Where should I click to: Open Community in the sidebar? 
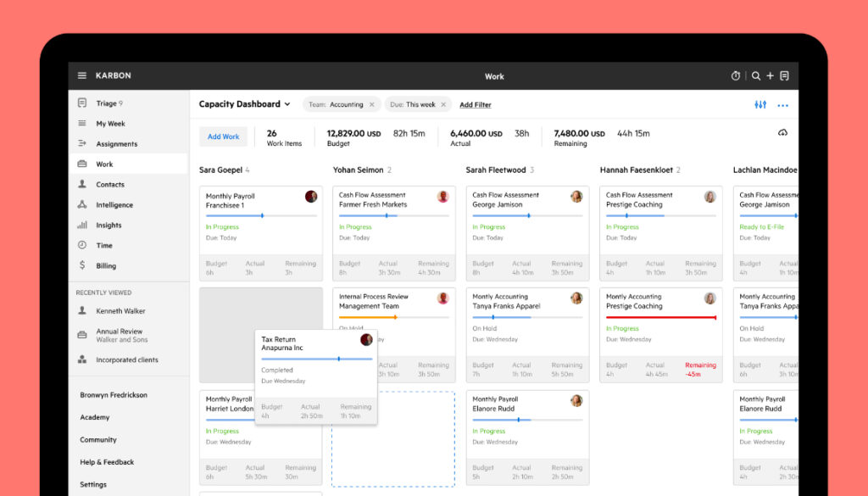pos(98,439)
